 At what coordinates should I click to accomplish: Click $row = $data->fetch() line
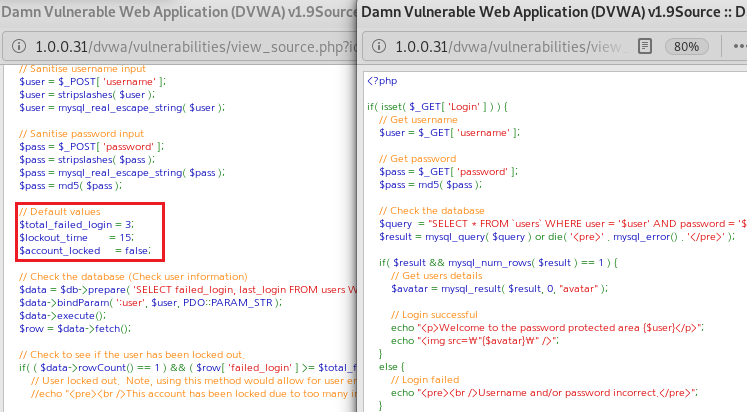75,329
